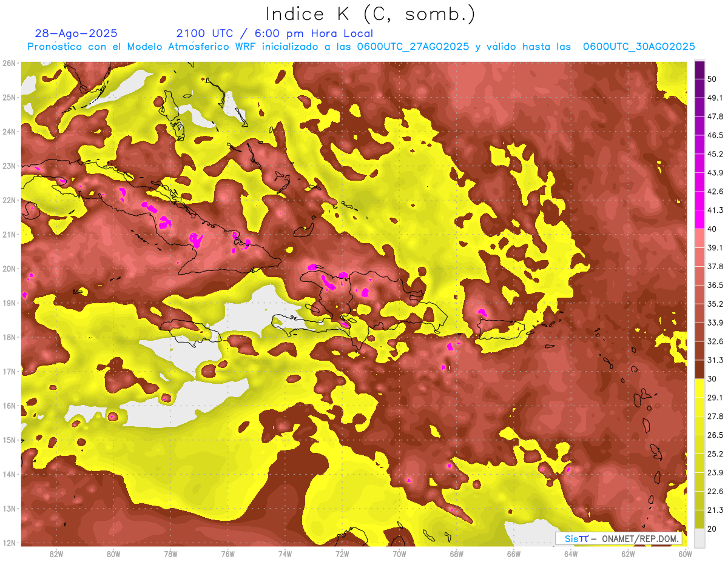The height and width of the screenshot is (562, 728).
Task: Click the 23N latitude axis label
Action: (x=9, y=166)
